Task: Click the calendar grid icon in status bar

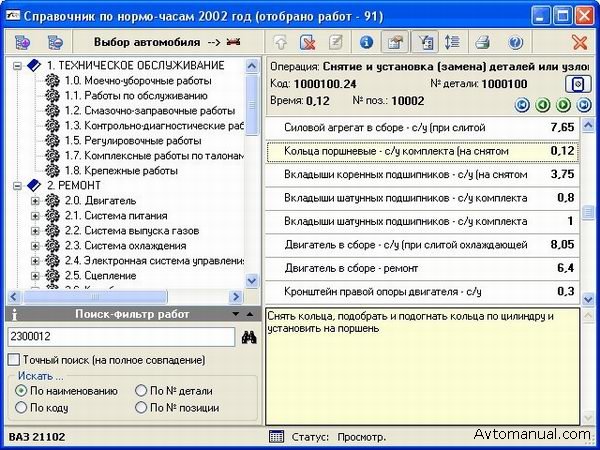Action: [x=276, y=436]
